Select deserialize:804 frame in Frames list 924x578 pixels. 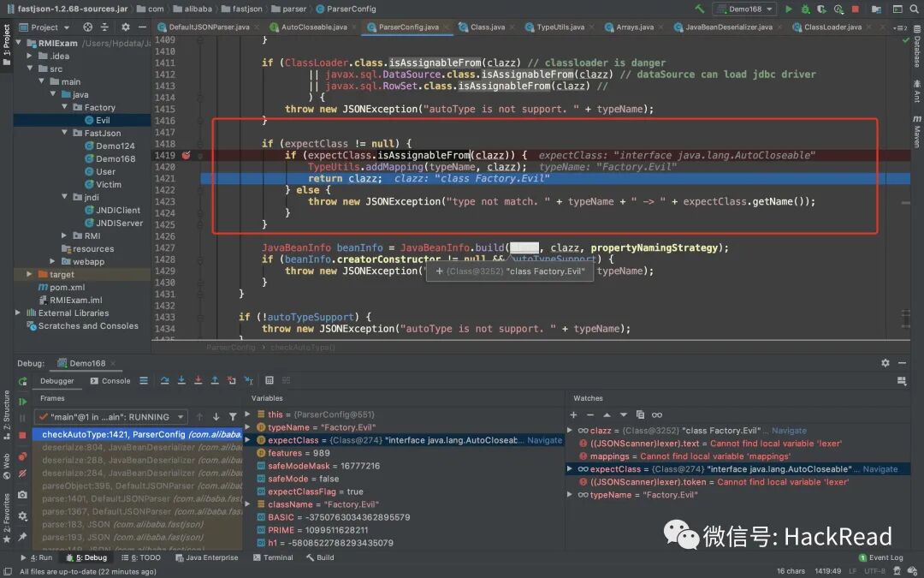pyautogui.click(x=137, y=447)
